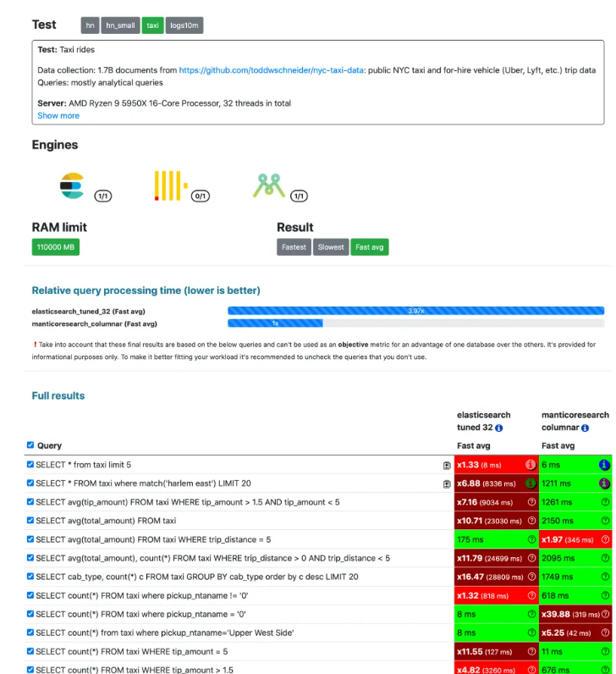
Task: Open info icon beside manticoresearch columnar header
Action: 585,428
